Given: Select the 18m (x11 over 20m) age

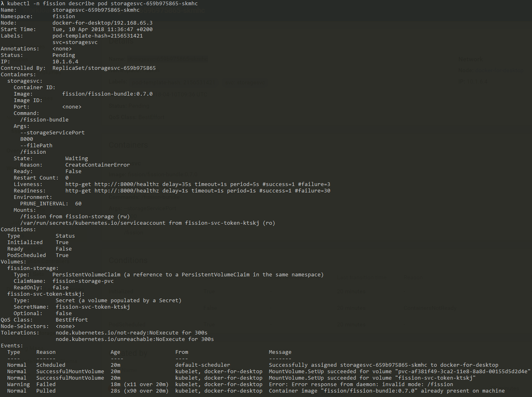Looking at the screenshot, I should [x=140, y=384].
